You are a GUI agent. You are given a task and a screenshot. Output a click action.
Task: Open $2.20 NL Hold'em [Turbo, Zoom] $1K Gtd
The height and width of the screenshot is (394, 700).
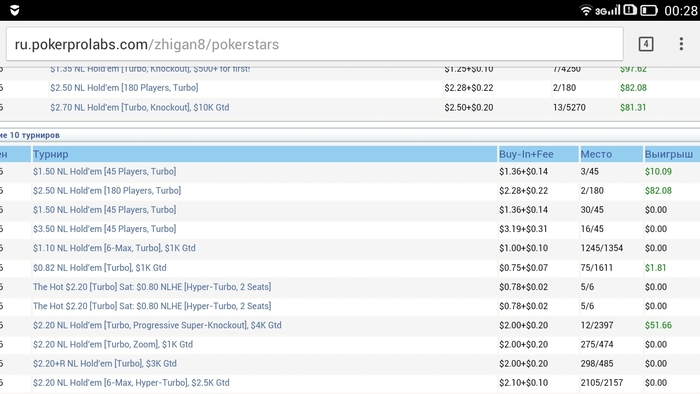(112, 344)
